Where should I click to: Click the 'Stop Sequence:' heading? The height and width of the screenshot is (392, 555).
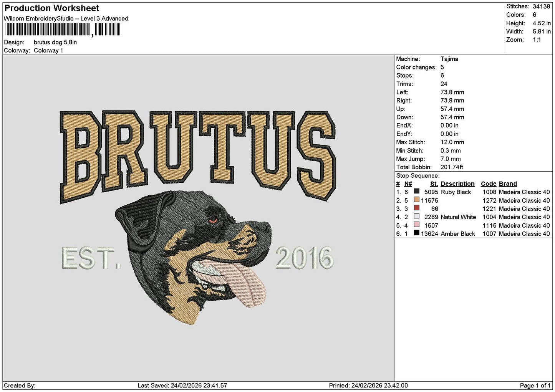(418, 176)
